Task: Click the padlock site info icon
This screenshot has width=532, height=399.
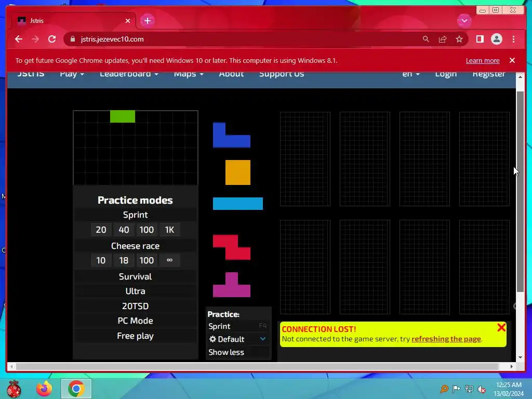Action: tap(73, 39)
